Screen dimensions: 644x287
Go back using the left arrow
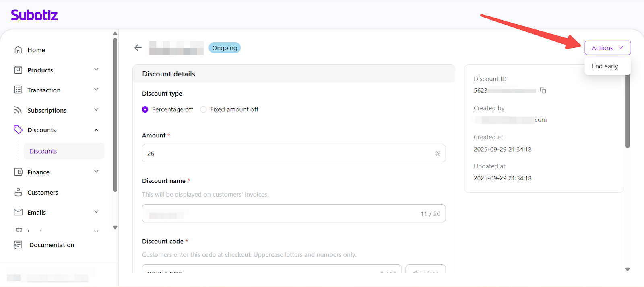(138, 48)
